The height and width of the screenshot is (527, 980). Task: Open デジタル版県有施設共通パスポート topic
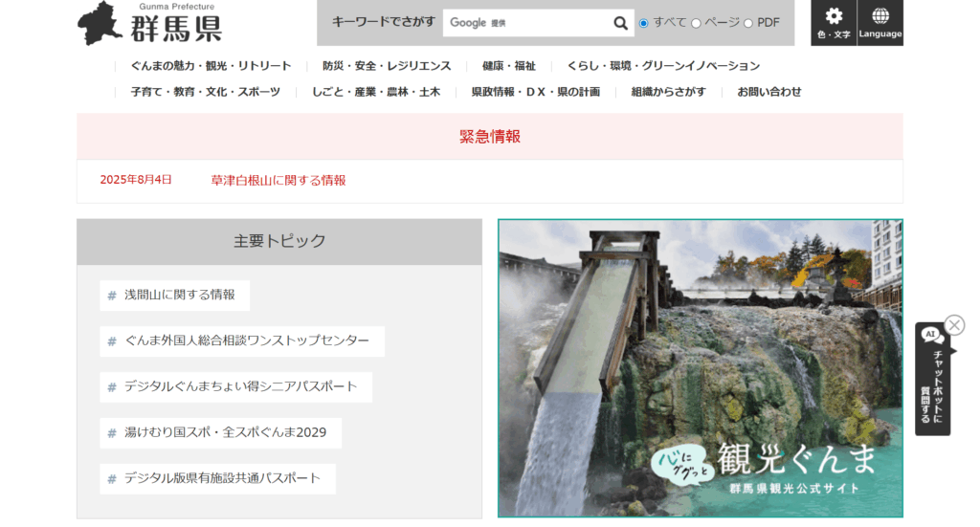[222, 478]
